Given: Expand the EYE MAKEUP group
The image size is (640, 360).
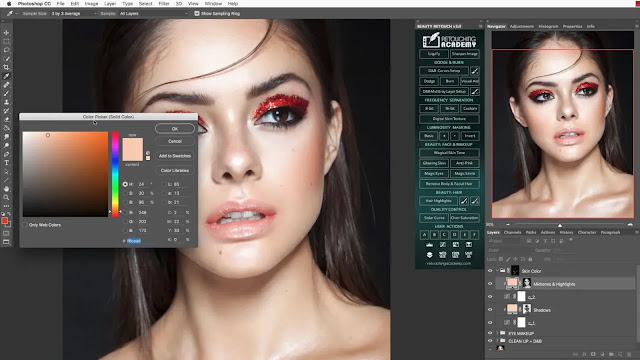Looking at the screenshot, I should (497, 333).
